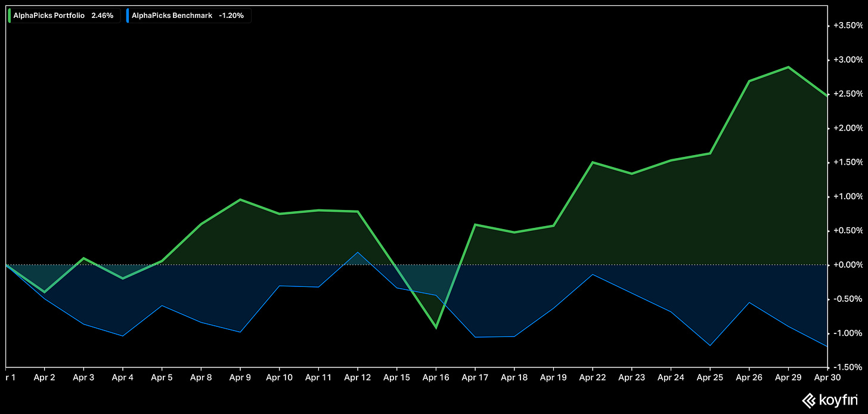Click the benchmark value -1.20%
Viewport: 868px width, 414px height.
(231, 16)
